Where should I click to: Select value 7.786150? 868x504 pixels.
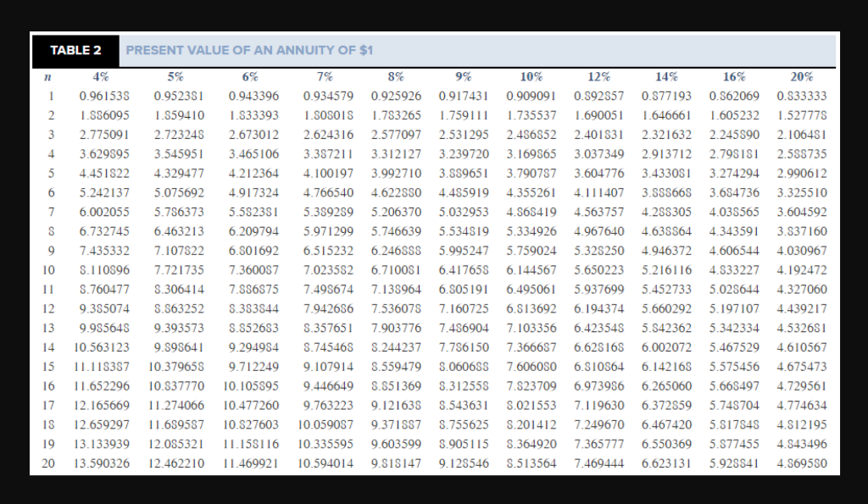tap(464, 347)
